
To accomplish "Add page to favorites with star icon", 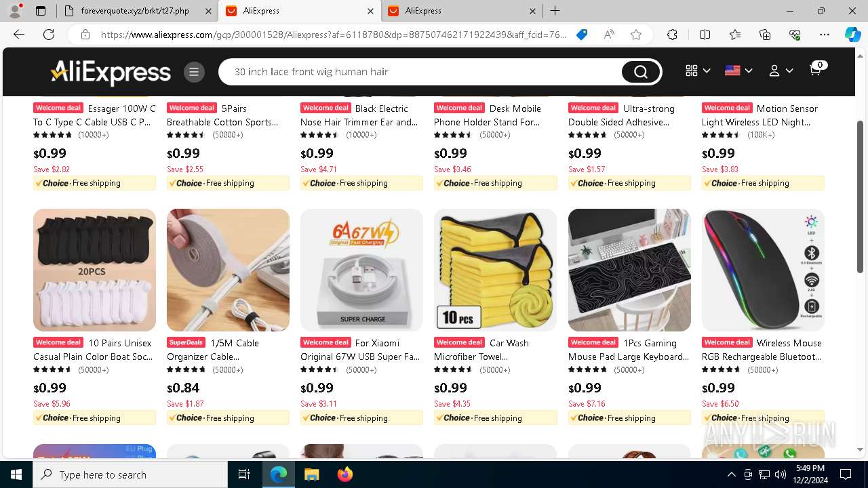I will tap(635, 35).
